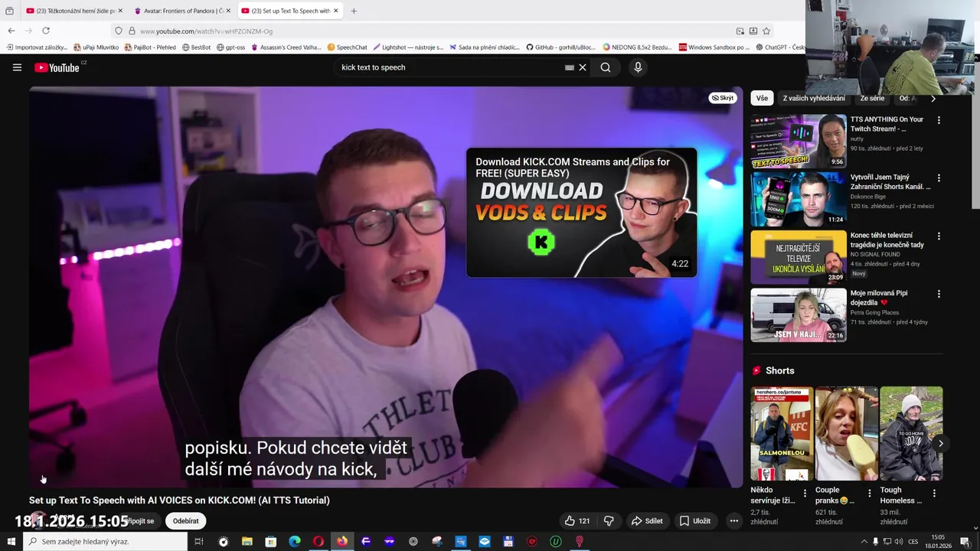Click the video title Set up Text To Speech

[x=179, y=500]
